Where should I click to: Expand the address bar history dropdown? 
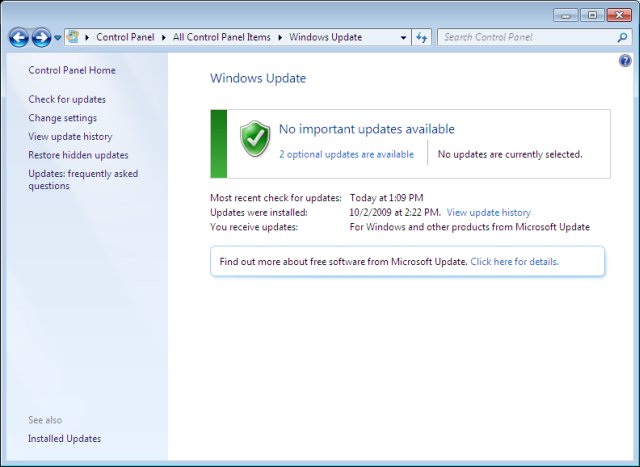pyautogui.click(x=403, y=38)
